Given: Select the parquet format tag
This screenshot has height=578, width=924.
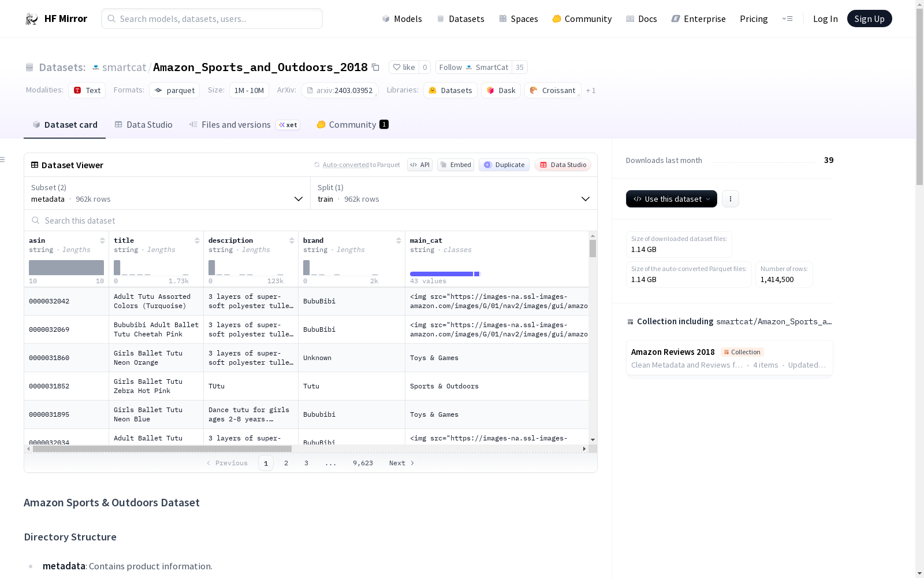Looking at the screenshot, I should (174, 91).
